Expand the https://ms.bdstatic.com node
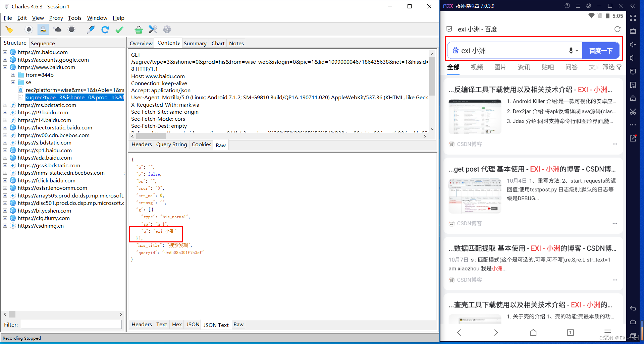Viewport: 644px width, 344px height. [x=5, y=105]
